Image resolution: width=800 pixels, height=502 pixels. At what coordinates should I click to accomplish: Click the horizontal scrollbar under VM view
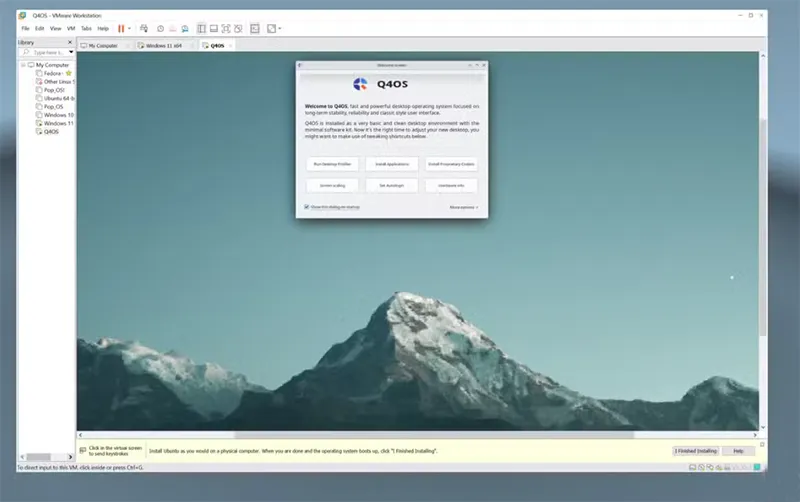(434, 435)
